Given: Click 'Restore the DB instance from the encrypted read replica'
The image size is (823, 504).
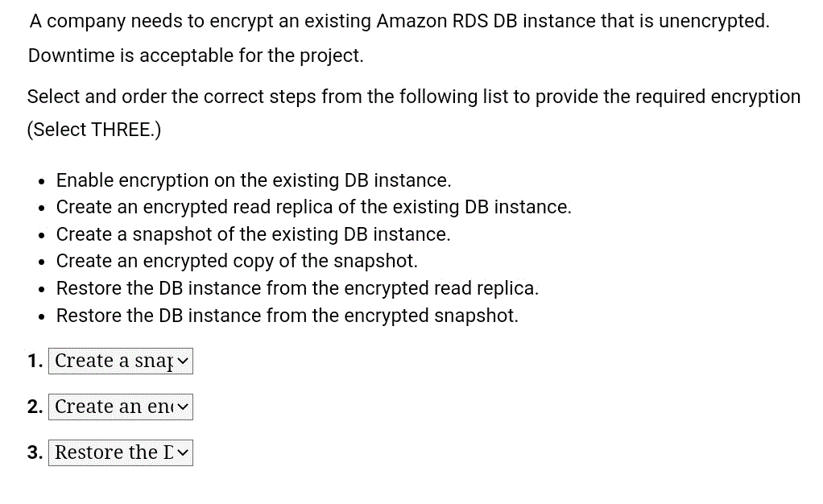Looking at the screenshot, I should click(297, 288).
